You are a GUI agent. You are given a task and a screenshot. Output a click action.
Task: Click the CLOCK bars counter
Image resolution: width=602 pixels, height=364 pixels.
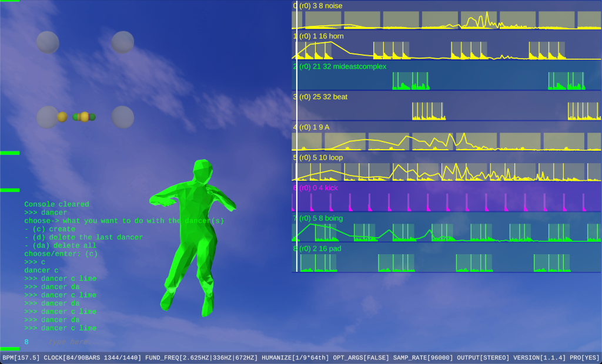[x=93, y=358]
